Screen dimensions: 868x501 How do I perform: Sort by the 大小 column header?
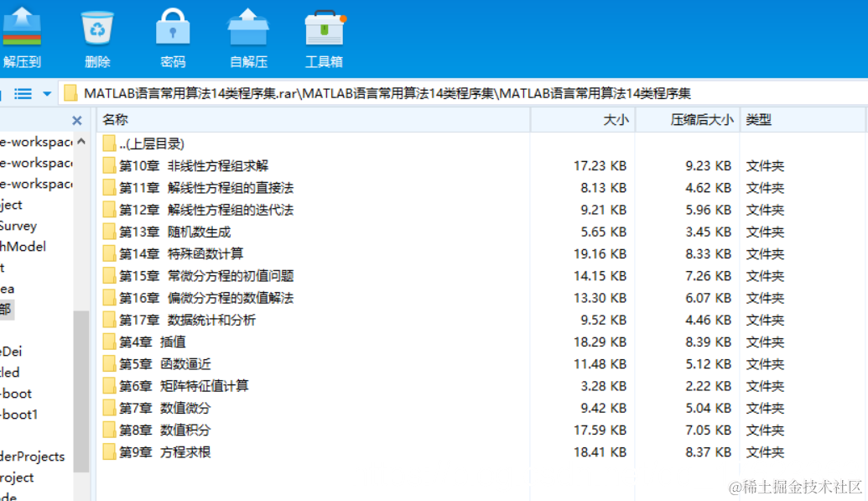click(583, 120)
